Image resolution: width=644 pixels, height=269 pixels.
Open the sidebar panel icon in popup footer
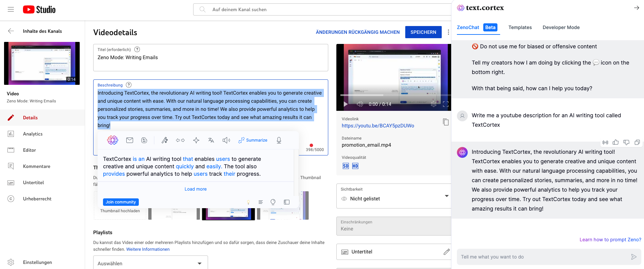[x=287, y=202]
